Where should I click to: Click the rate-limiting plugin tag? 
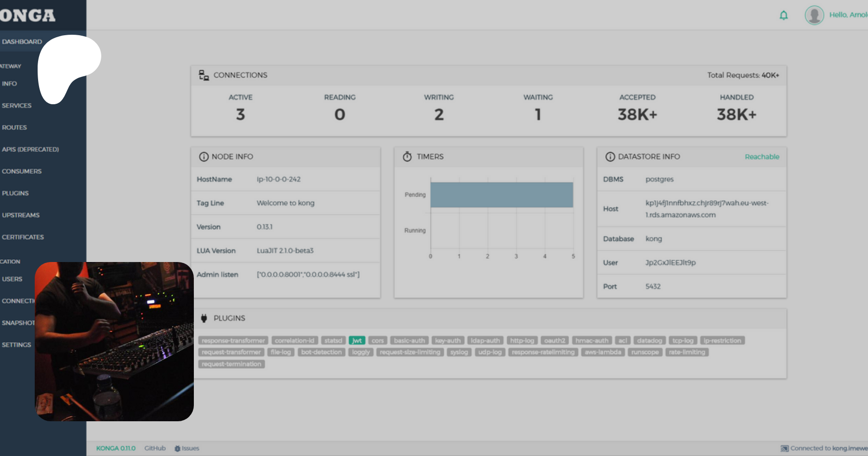point(687,352)
